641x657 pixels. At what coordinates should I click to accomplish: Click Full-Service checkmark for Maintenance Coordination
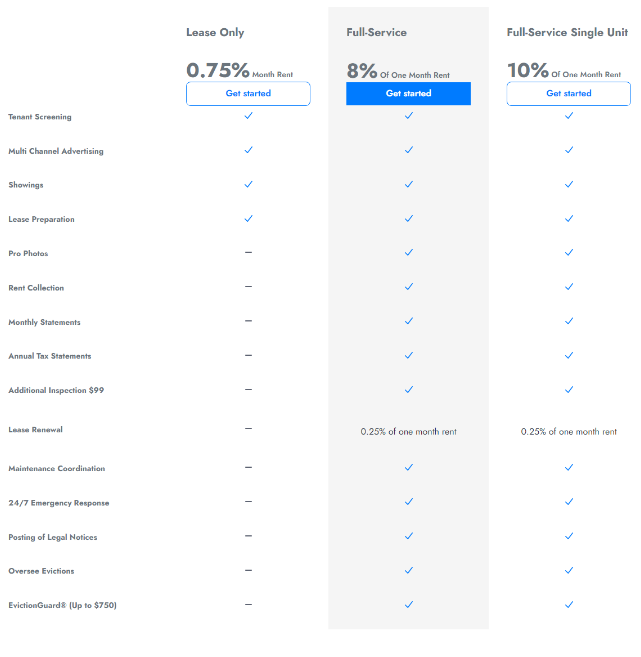tap(408, 467)
